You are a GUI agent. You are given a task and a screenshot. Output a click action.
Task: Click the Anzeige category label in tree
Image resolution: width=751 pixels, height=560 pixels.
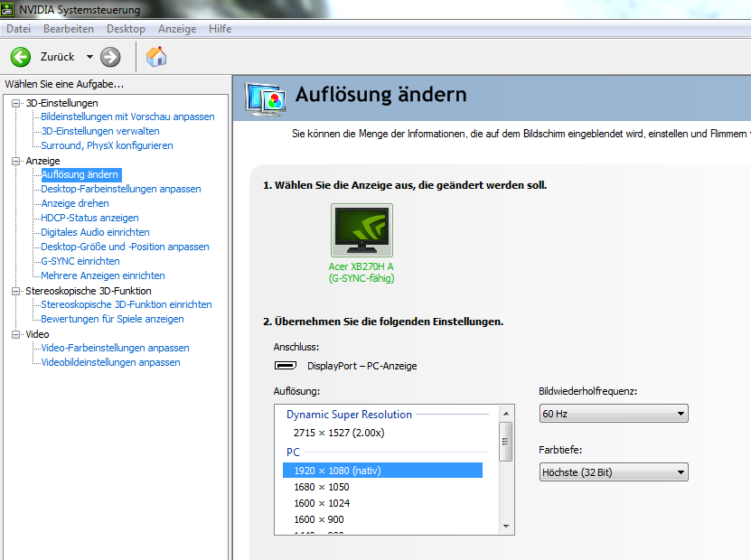pyautogui.click(x=42, y=161)
